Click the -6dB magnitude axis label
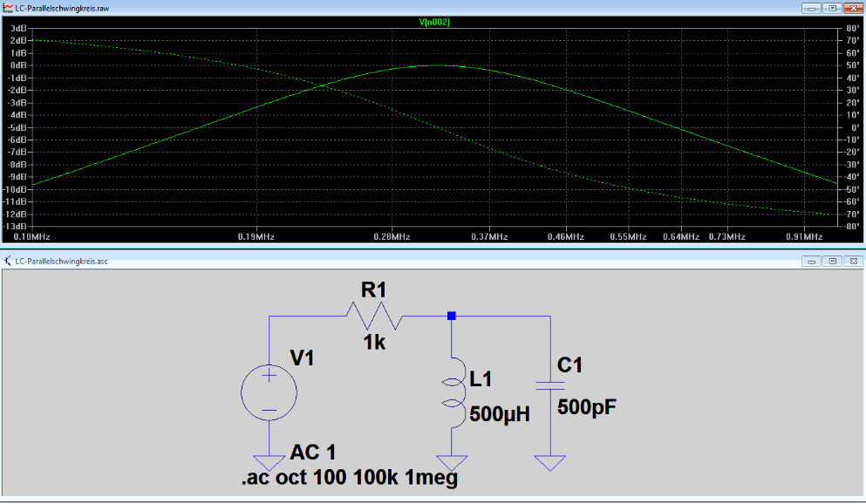This screenshot has height=504, width=866. (17, 140)
